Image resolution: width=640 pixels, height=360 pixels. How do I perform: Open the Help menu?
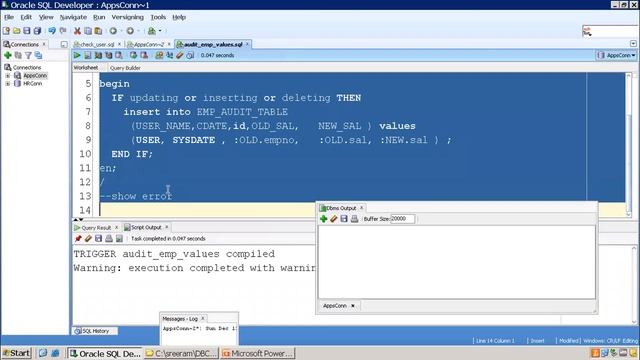click(x=179, y=17)
